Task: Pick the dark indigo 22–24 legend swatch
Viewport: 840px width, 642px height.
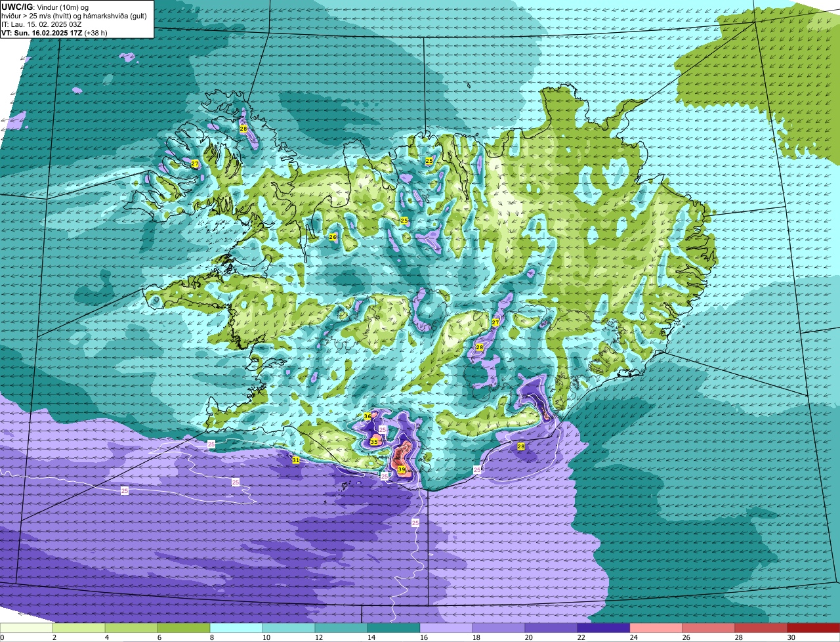Action: coord(604,628)
